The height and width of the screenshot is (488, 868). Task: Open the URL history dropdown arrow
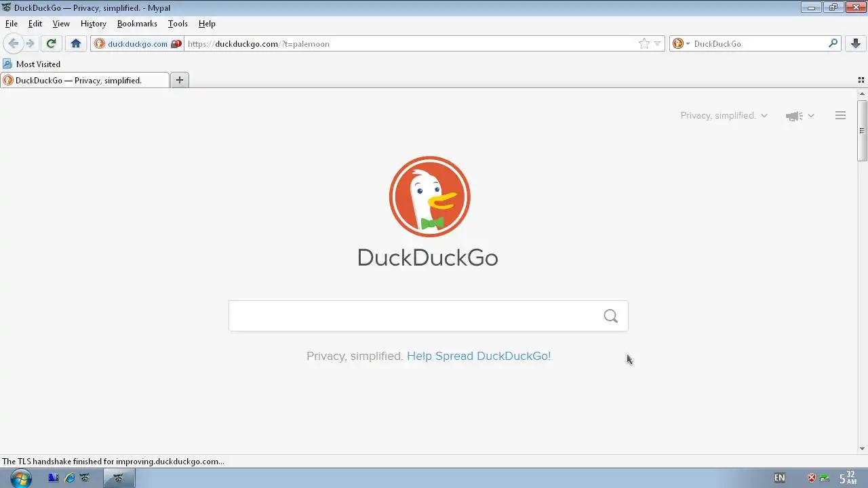(657, 43)
